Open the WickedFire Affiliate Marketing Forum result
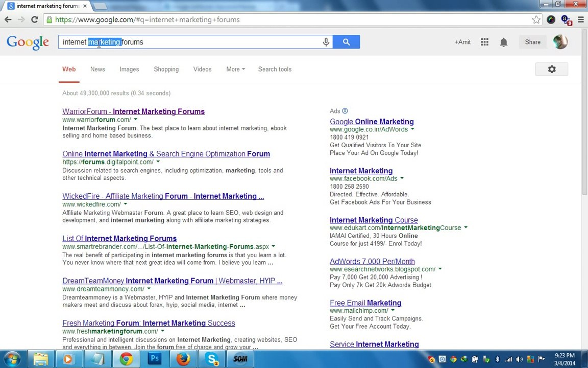Image resolution: width=588 pixels, height=368 pixels. coord(163,196)
